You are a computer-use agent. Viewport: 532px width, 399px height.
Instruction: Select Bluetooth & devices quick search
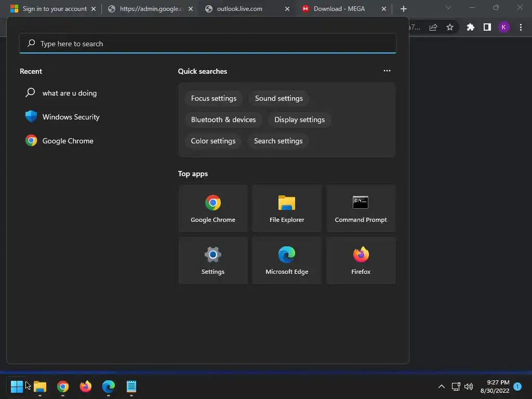point(223,120)
